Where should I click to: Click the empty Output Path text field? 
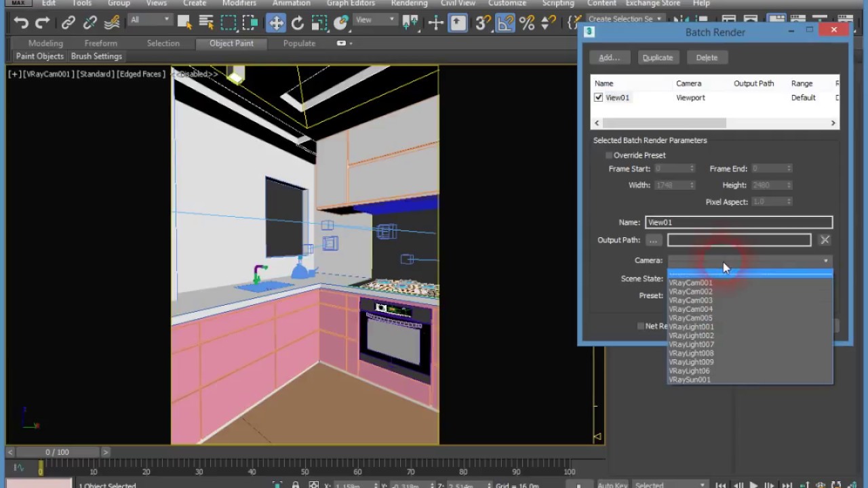tap(739, 240)
